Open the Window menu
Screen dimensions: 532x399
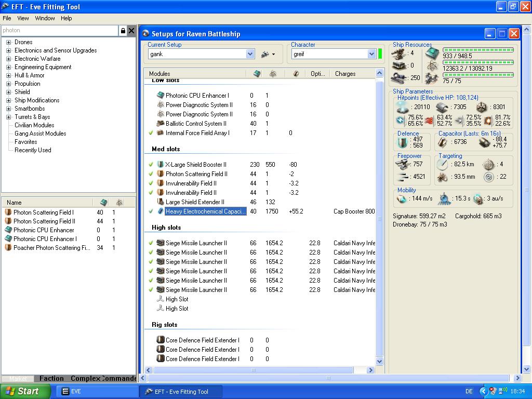45,18
